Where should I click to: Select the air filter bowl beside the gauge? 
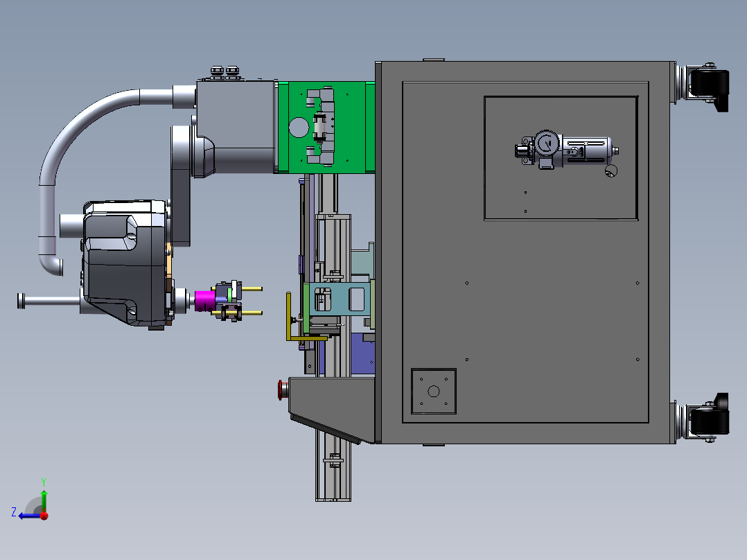point(587,150)
